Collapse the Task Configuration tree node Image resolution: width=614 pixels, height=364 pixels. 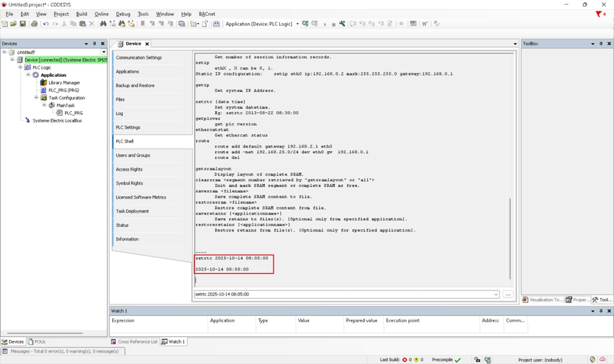pos(36,98)
